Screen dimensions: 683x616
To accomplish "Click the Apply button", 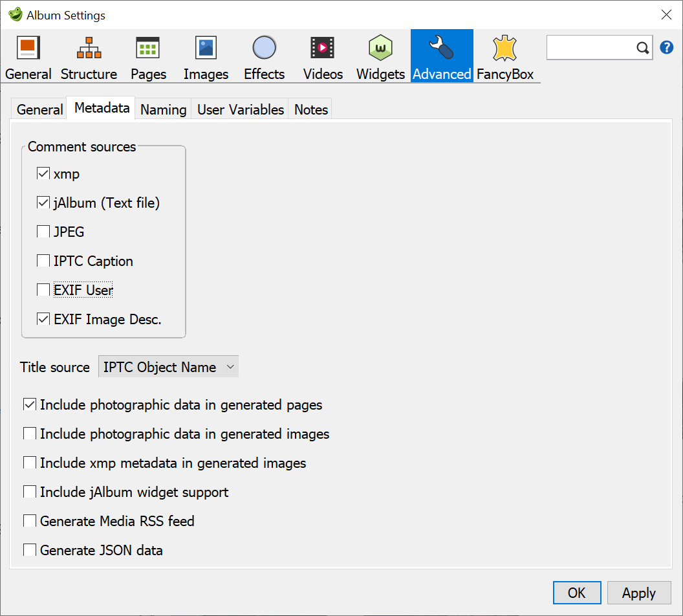I will (x=639, y=593).
